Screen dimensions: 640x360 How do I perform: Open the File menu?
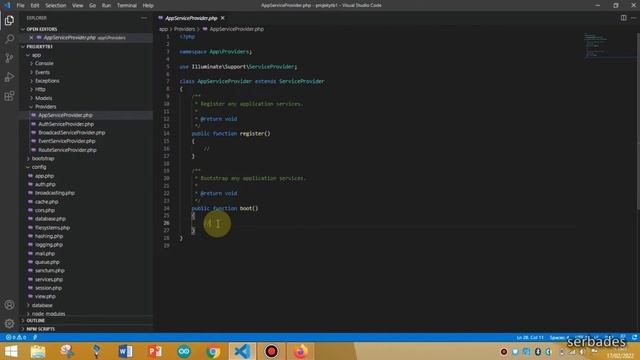point(20,5)
